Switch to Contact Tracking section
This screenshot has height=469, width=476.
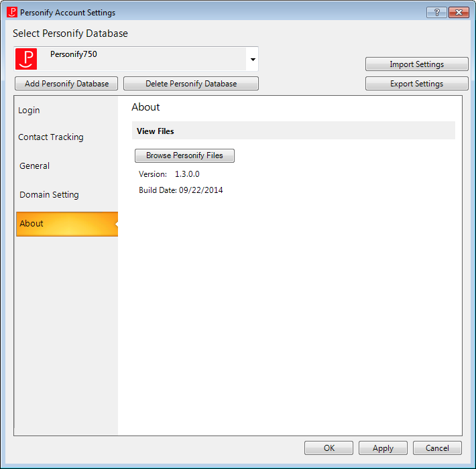coord(51,137)
